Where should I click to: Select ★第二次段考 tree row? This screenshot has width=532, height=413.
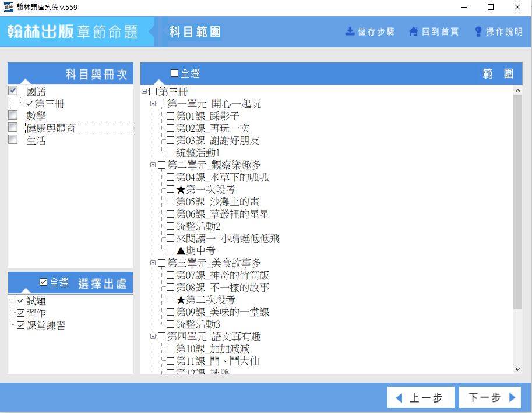pos(206,300)
